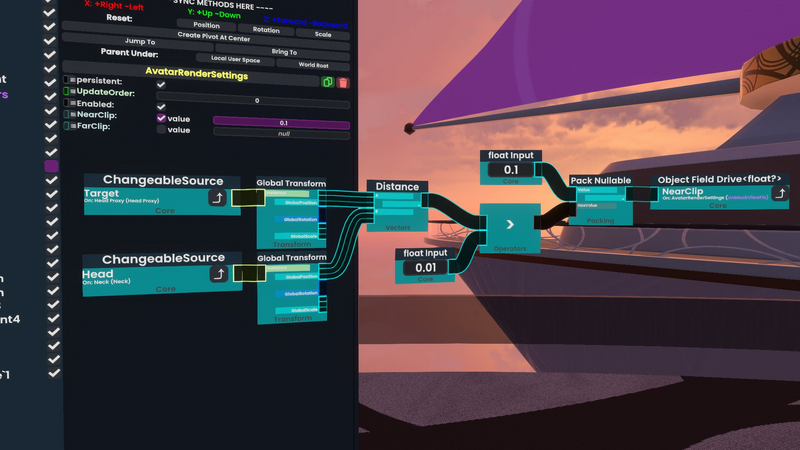Click the gray menu icon beside persistent
800x450 pixels.
[73, 80]
